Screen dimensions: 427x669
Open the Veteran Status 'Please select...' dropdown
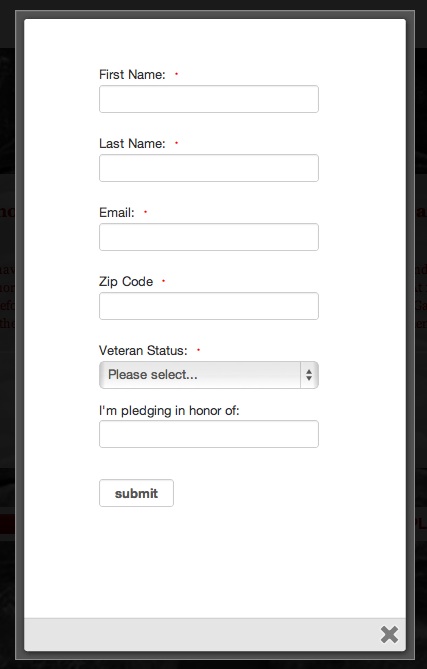pos(209,375)
